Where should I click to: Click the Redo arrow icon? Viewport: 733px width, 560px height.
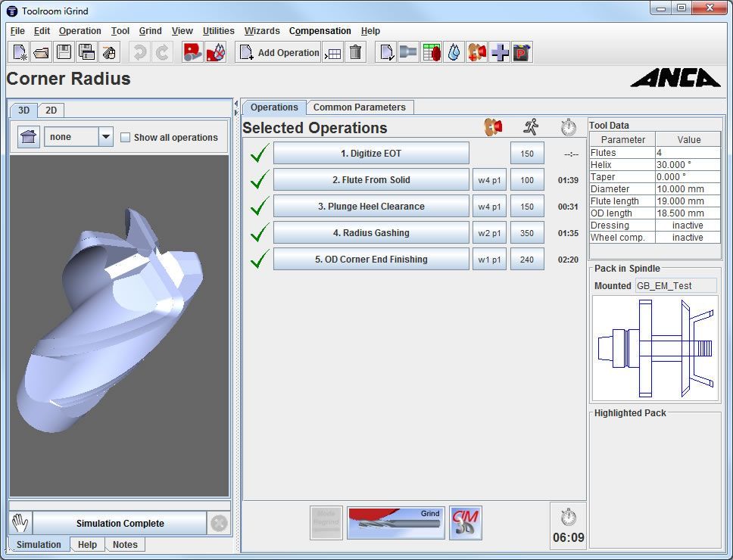162,52
